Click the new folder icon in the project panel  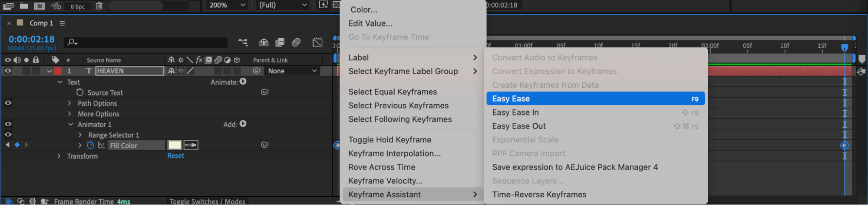point(24,6)
